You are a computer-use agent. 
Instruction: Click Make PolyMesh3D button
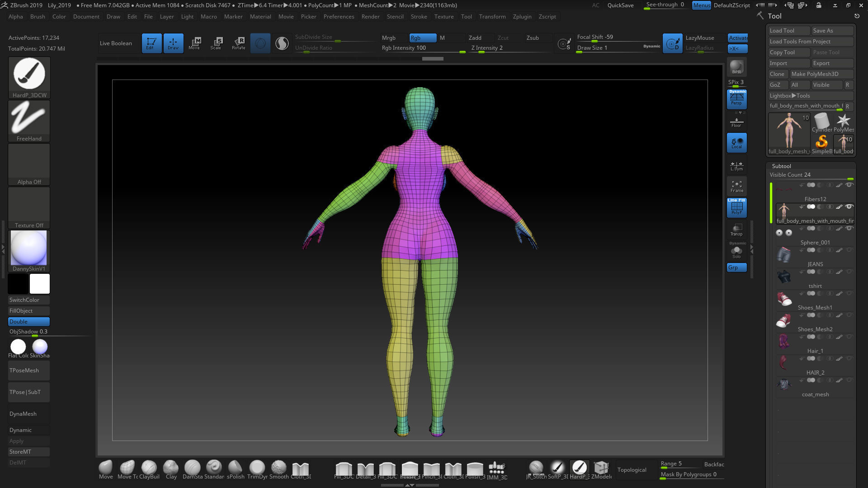(x=821, y=74)
